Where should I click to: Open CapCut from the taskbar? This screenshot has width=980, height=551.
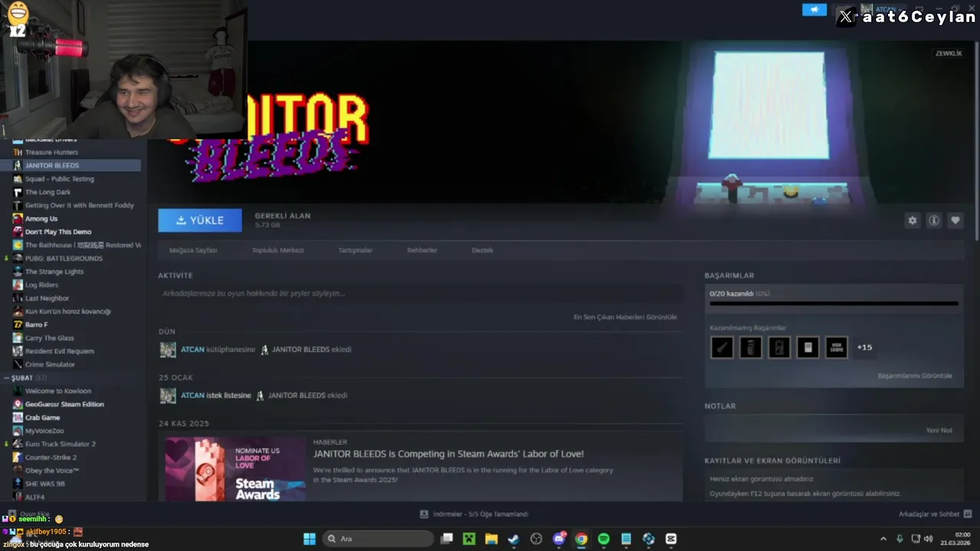[x=671, y=539]
